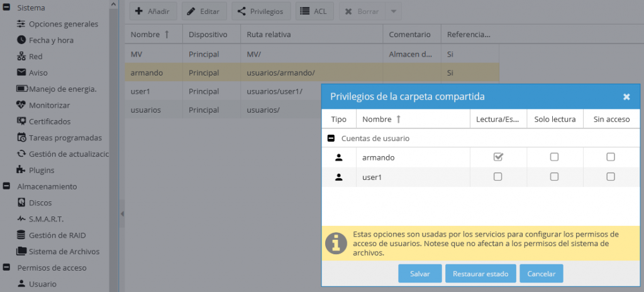644x292 pixels.
Task: Click the Restaurar estado button
Action: pos(480,274)
